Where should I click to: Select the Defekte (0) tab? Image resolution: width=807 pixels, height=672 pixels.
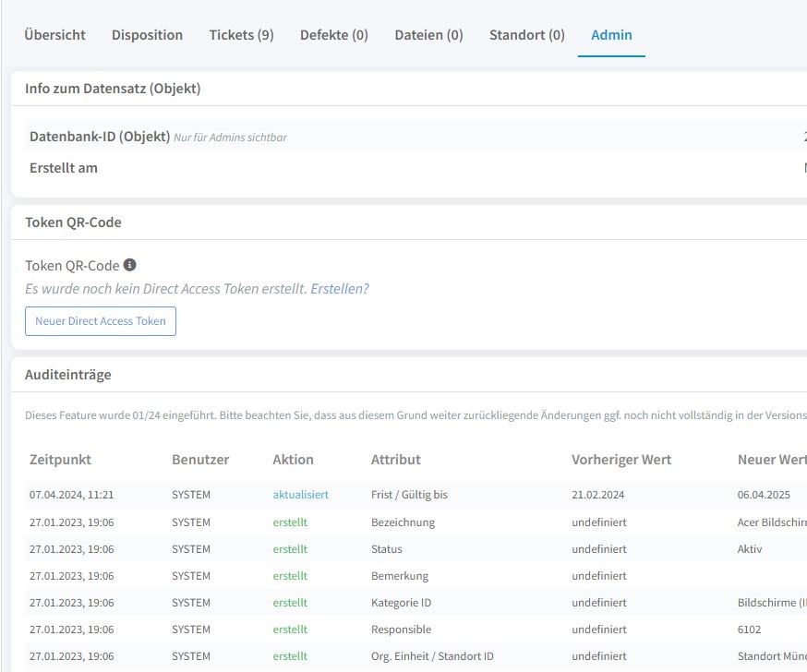(333, 35)
